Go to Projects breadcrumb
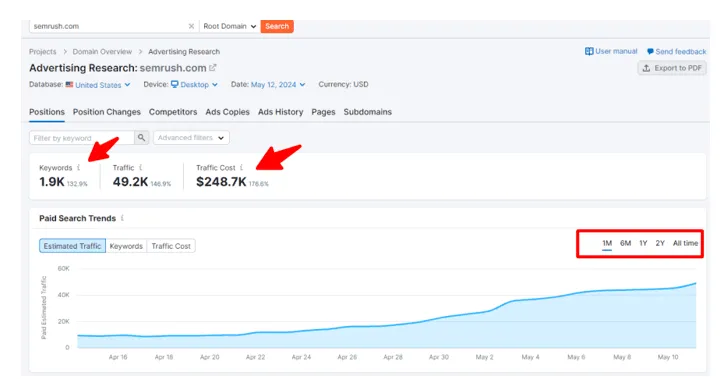This screenshot has width=720, height=379. pyautogui.click(x=42, y=52)
